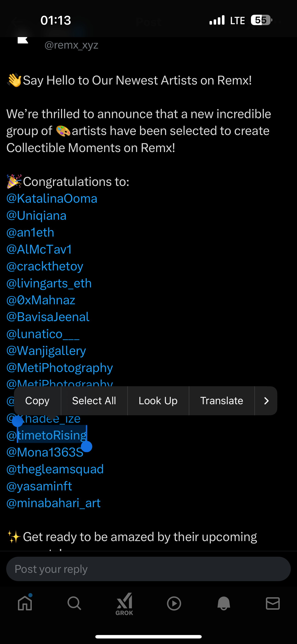Open the Home tab icon
The height and width of the screenshot is (644, 297).
[x=25, y=603]
